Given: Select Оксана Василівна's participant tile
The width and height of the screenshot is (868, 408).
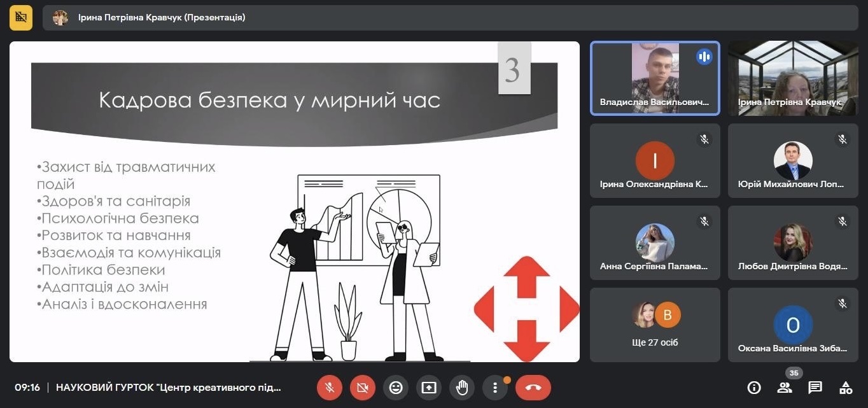Looking at the screenshot, I should tap(793, 325).
